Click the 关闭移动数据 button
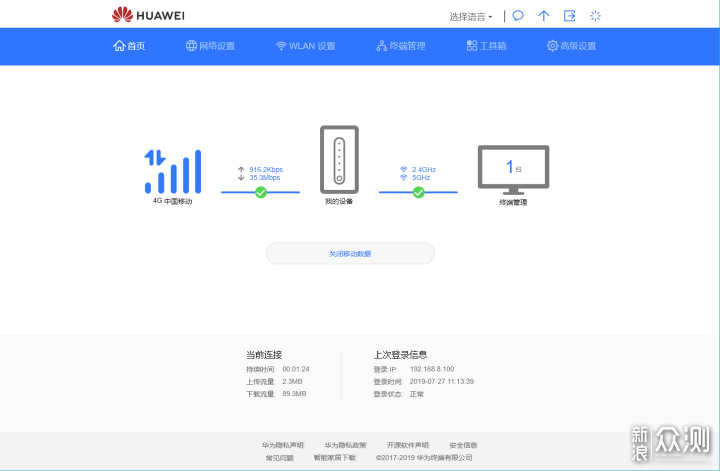This screenshot has height=471, width=720. point(350,254)
